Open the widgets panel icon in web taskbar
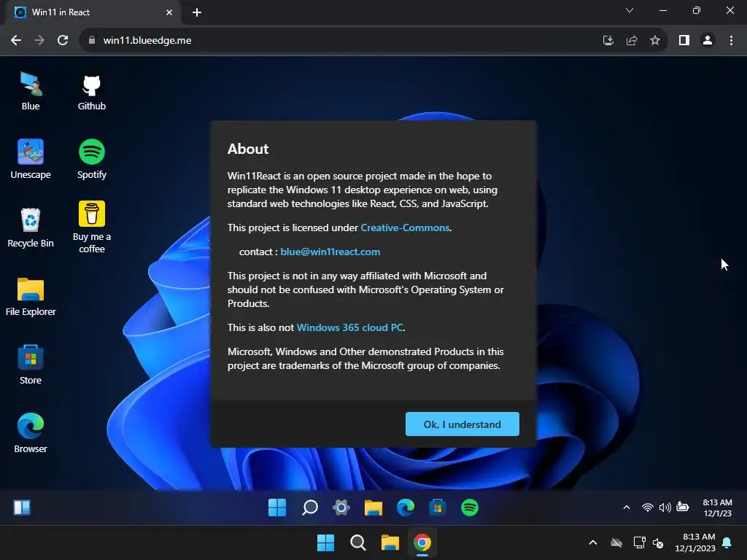 pos(22,507)
